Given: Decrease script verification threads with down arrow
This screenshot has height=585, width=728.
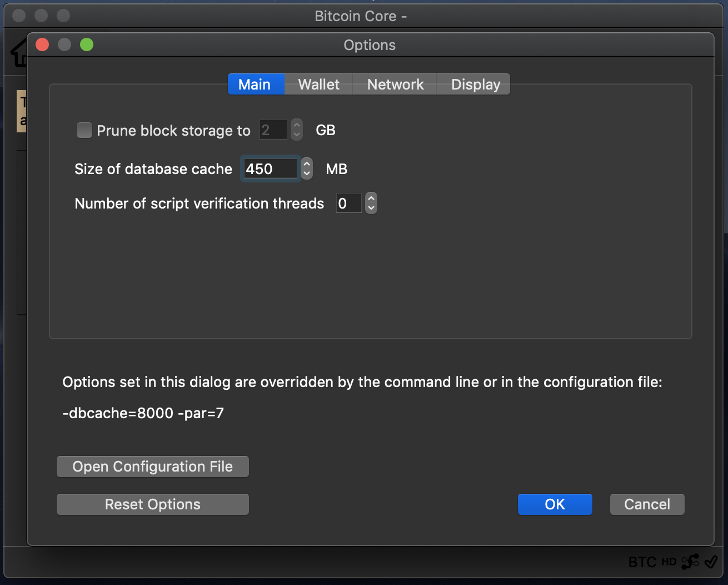Looking at the screenshot, I should [x=371, y=209].
